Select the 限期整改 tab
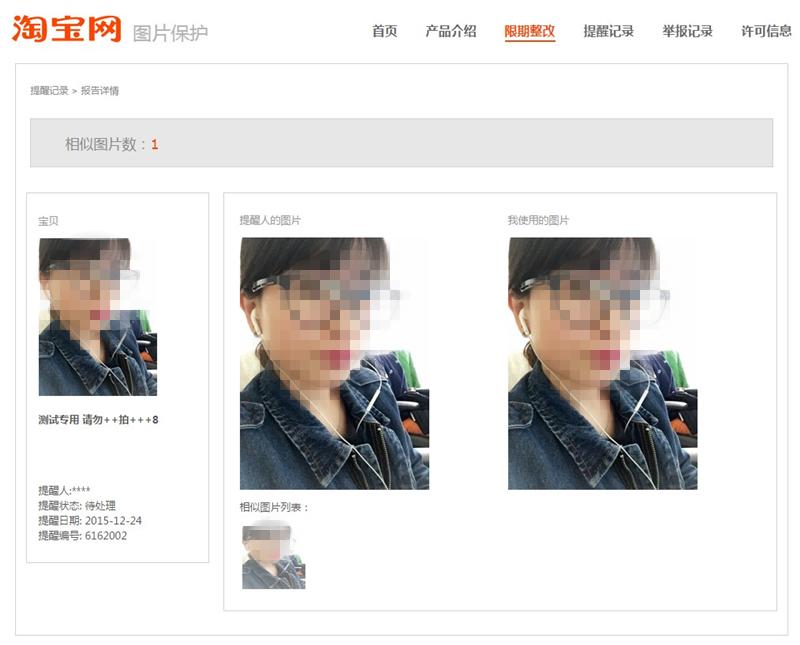The height and width of the screenshot is (645, 800). [x=530, y=32]
